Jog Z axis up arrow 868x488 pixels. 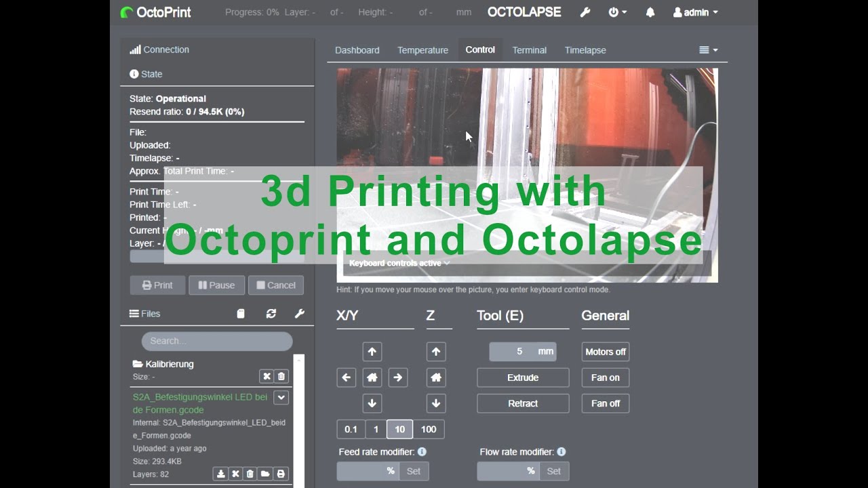click(x=436, y=352)
